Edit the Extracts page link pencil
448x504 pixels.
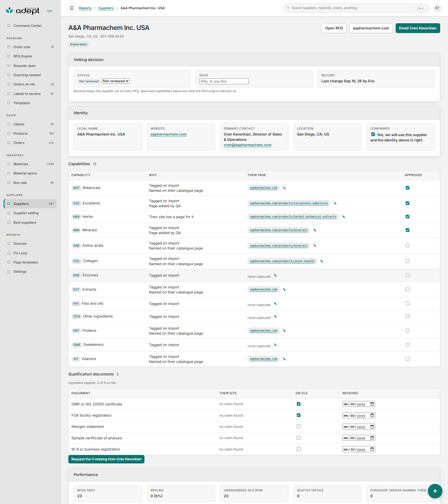[284, 290]
